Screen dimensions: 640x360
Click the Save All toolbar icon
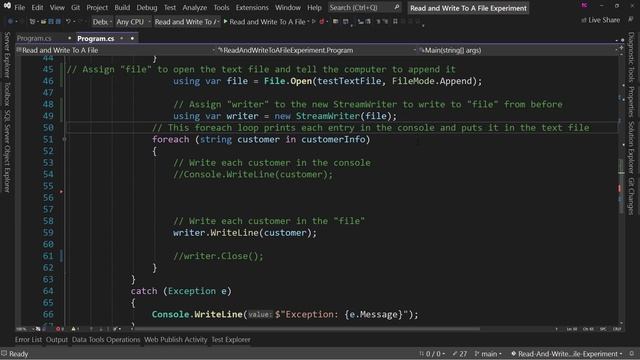[x=58, y=21]
